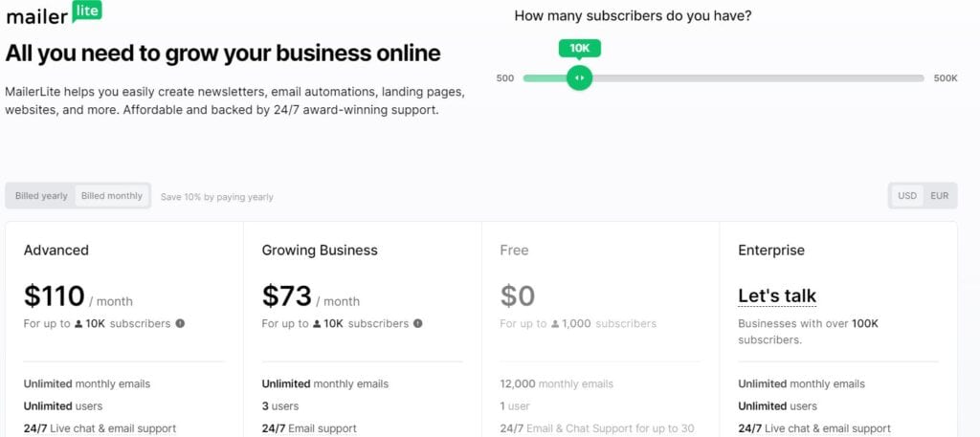Click the info icon beside Advanced 10K subscribers
Image resolution: width=980 pixels, height=437 pixels.
point(180,323)
